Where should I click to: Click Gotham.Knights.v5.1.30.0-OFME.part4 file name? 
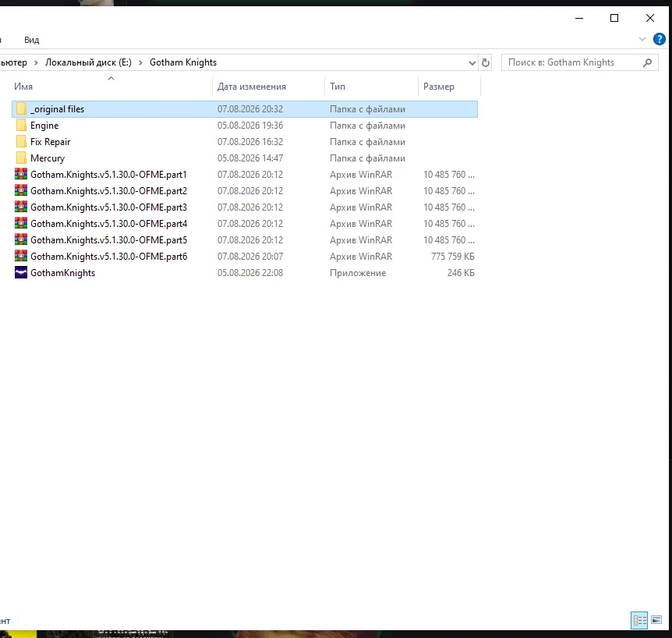pos(109,223)
